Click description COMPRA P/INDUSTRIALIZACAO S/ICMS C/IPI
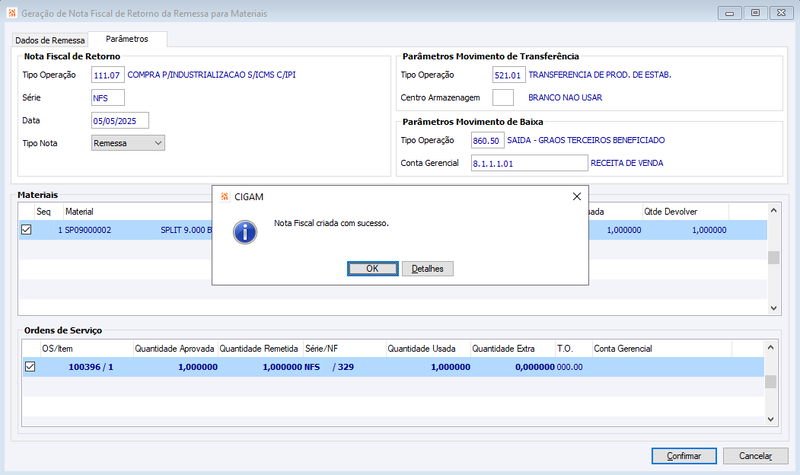Image resolution: width=800 pixels, height=475 pixels. [x=211, y=75]
